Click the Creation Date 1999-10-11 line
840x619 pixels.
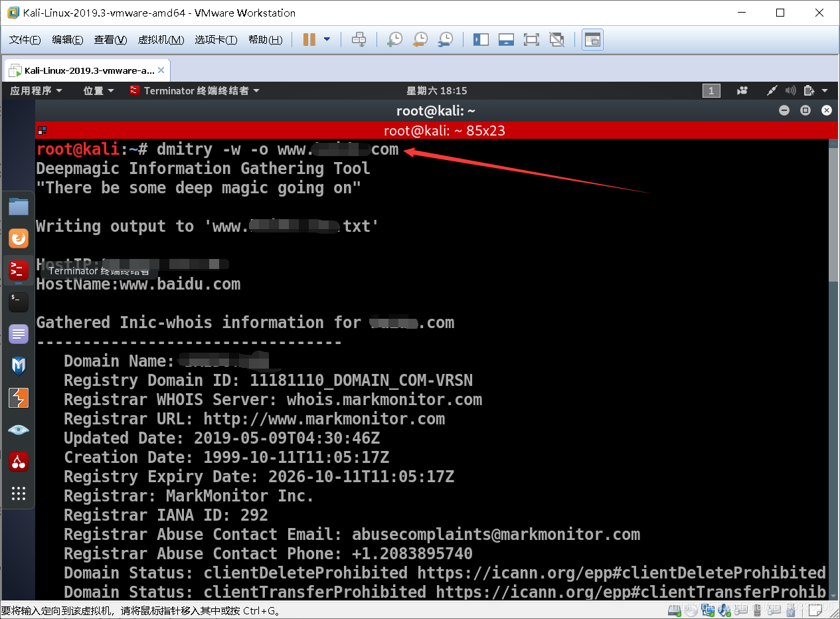226,458
